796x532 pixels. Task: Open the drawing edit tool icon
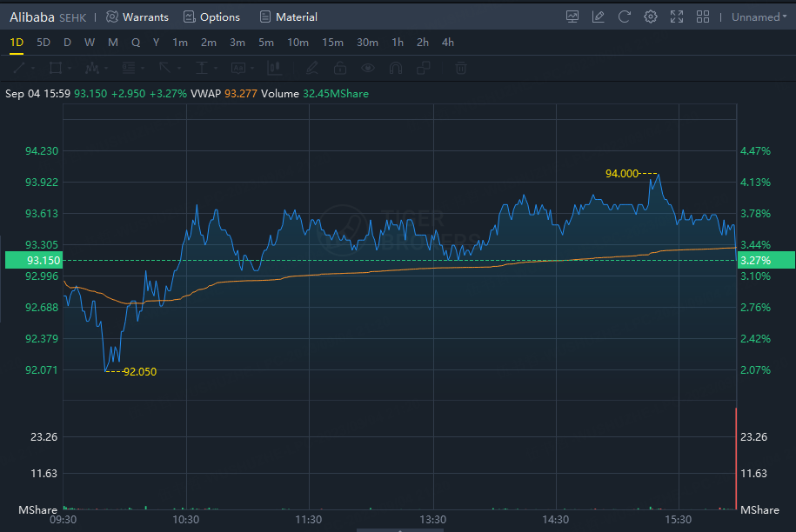[598, 17]
